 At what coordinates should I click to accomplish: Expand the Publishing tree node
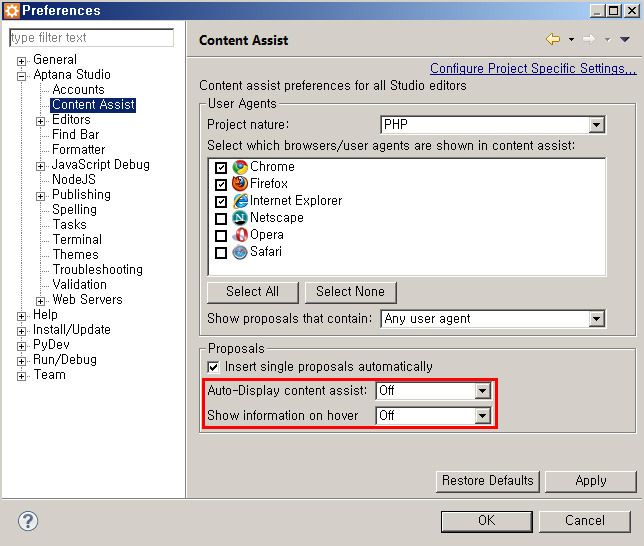(x=40, y=196)
